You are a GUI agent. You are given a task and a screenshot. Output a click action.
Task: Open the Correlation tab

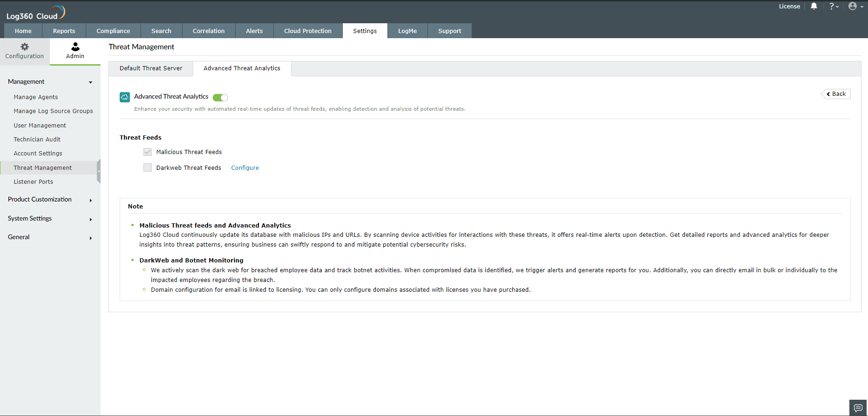click(x=209, y=31)
